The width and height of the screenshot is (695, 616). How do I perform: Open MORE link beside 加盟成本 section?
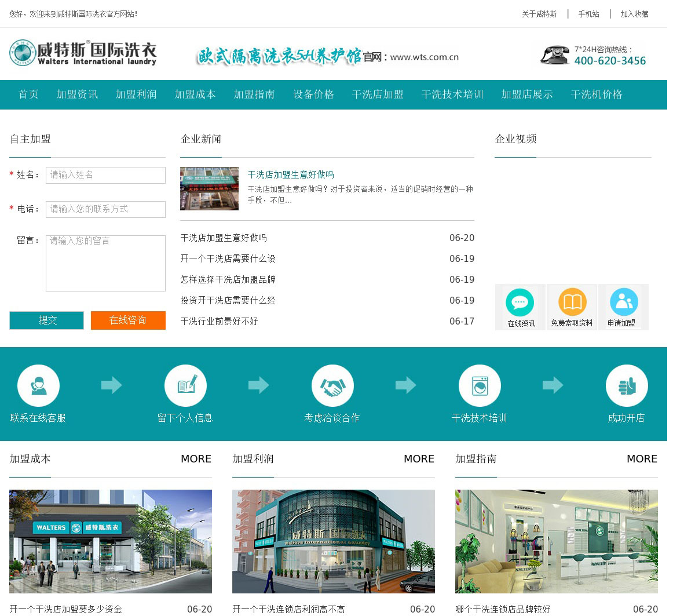[x=196, y=459]
